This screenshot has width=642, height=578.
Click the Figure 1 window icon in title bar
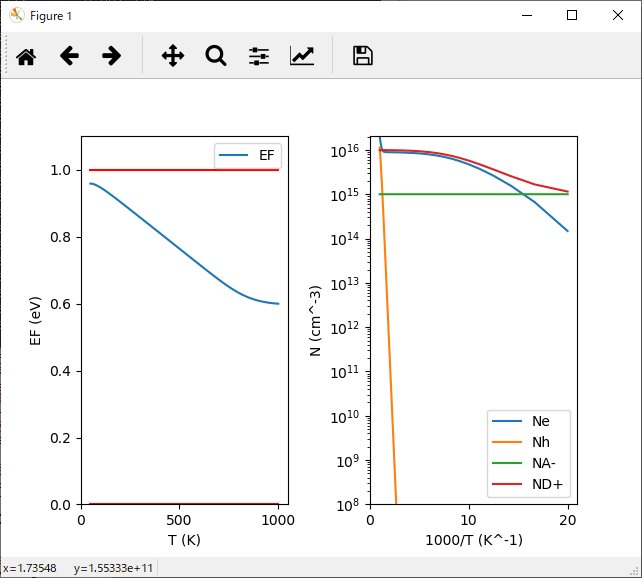click(x=16, y=16)
